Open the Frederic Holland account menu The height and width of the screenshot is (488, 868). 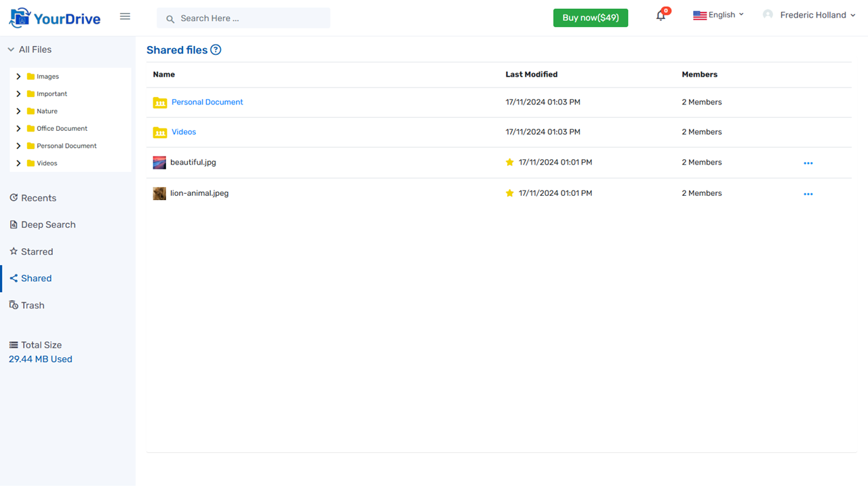[x=809, y=14]
